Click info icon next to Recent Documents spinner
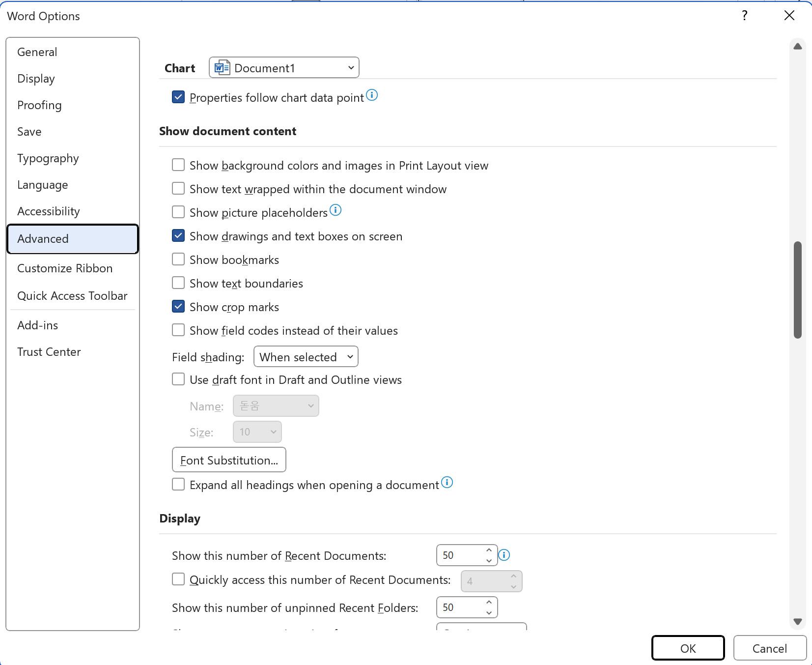812x665 pixels. (x=504, y=555)
